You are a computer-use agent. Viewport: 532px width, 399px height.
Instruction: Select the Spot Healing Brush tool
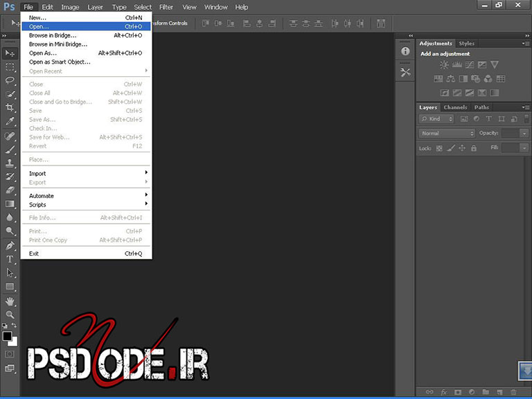pyautogui.click(x=10, y=136)
